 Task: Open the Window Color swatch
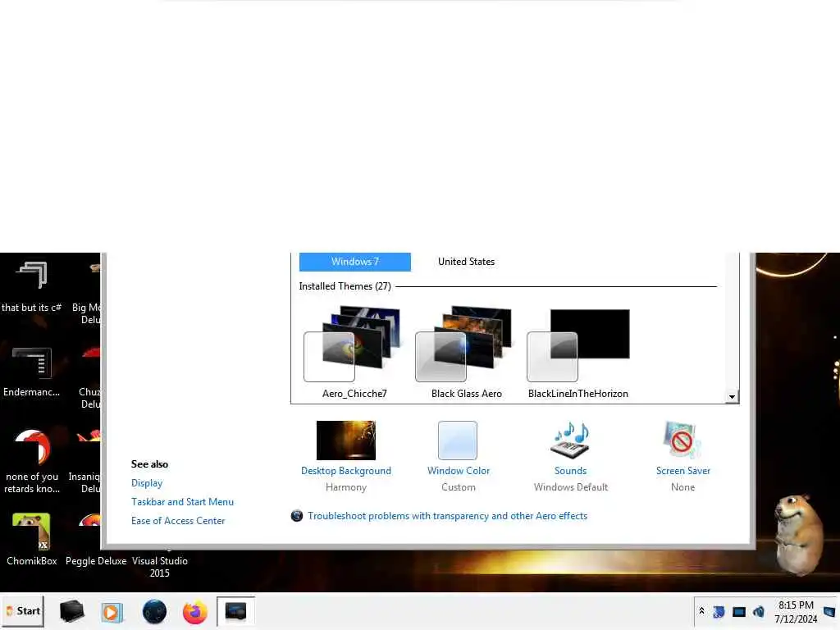[458, 441]
